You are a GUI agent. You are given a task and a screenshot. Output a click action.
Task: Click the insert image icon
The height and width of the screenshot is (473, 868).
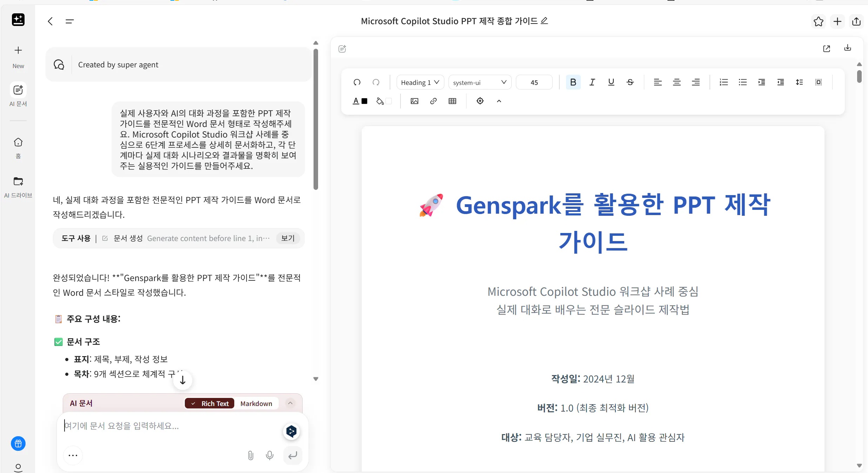point(414,101)
